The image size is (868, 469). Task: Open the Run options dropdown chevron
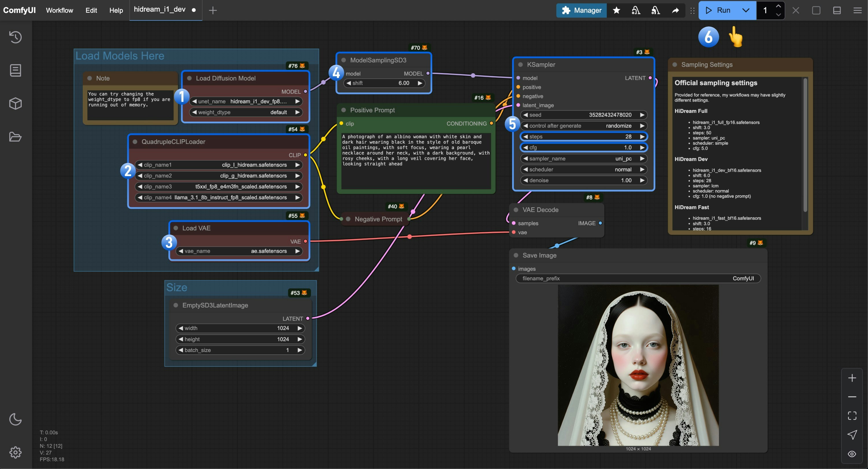pos(745,10)
